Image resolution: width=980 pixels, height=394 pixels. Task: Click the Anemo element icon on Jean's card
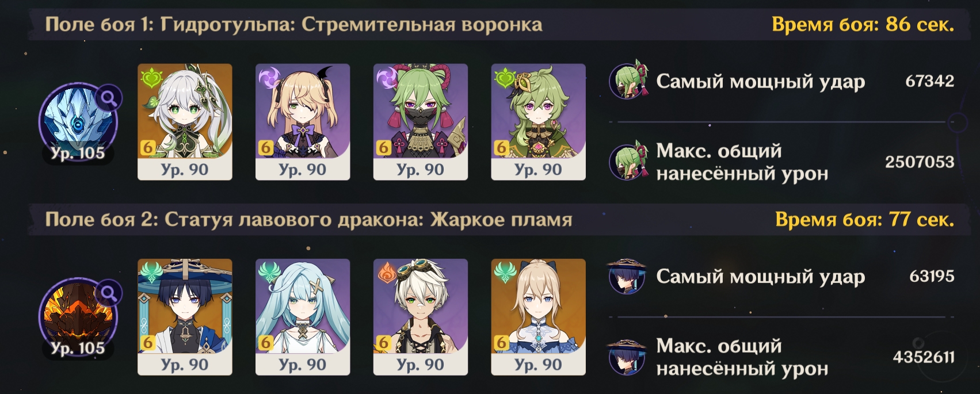505,272
